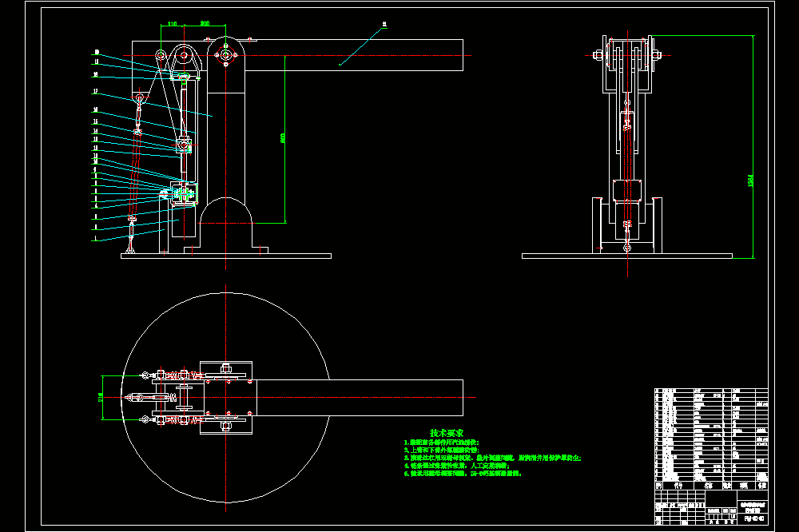Click the pivot bolt circle atop column
This screenshot has height=532, width=799.
226,54
